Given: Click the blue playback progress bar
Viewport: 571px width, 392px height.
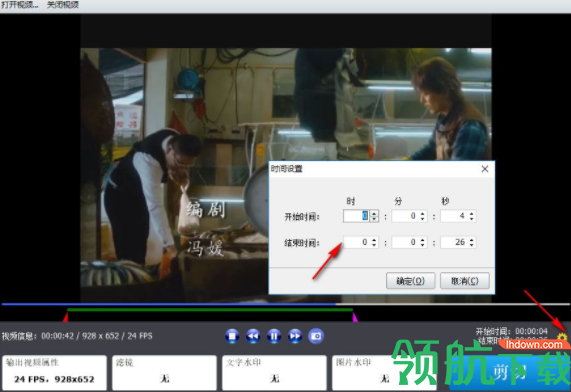Looking at the screenshot, I should pos(169,304).
